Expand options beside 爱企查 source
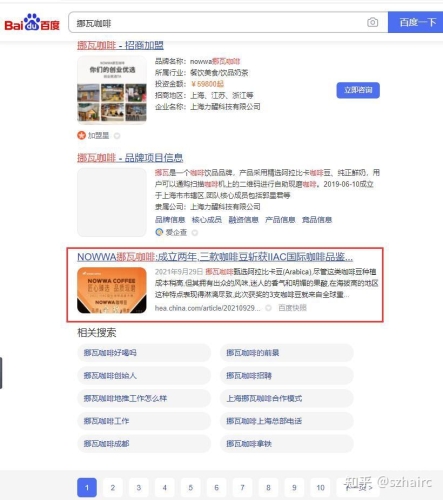Viewport: 443px width, 500px height. [x=195, y=233]
